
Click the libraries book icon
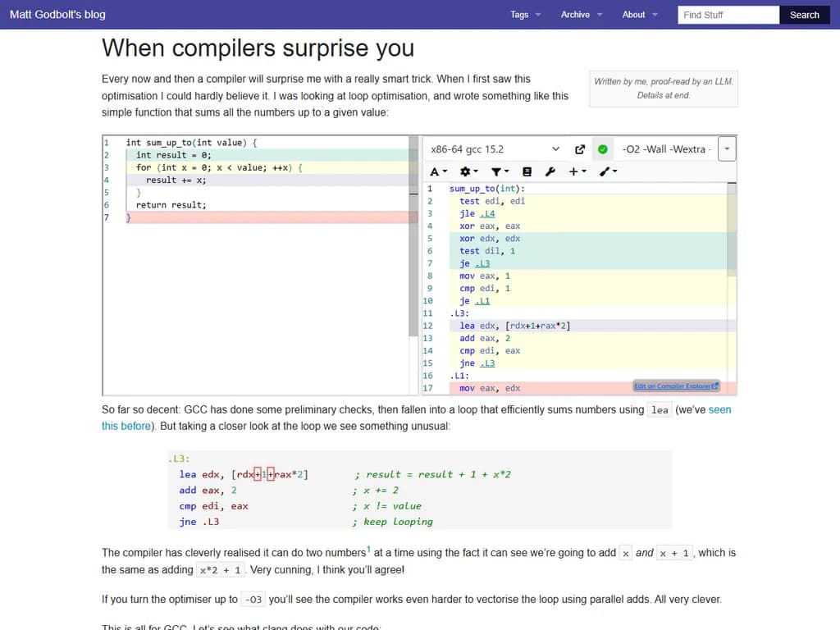527,171
